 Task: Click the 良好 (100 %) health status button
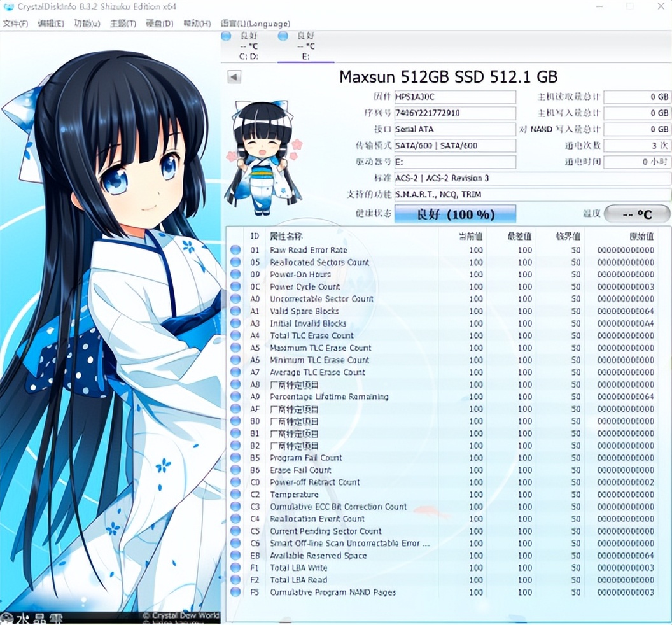click(x=455, y=214)
